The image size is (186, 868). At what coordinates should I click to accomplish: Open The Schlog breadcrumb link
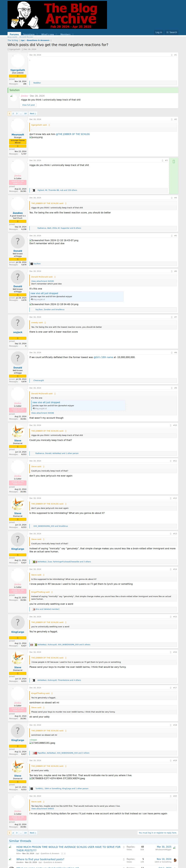[x=13, y=41]
